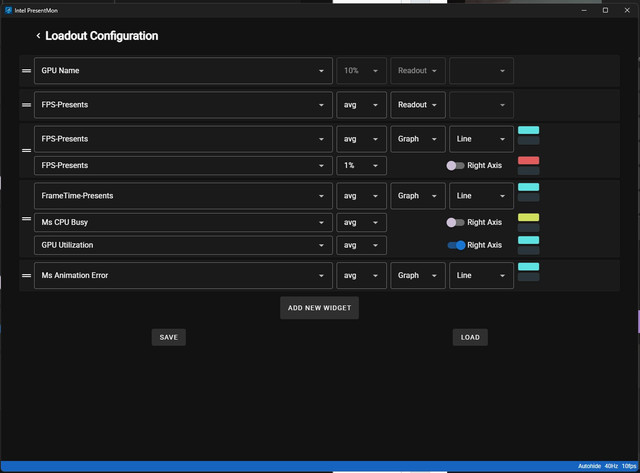Click drag handle of the FPS-Presents Graph widget

click(x=27, y=151)
